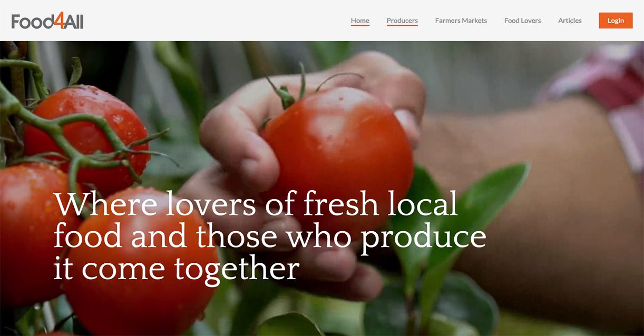This screenshot has width=644, height=336.
Task: Click the word 'together' in the headline
Action: (x=237, y=271)
